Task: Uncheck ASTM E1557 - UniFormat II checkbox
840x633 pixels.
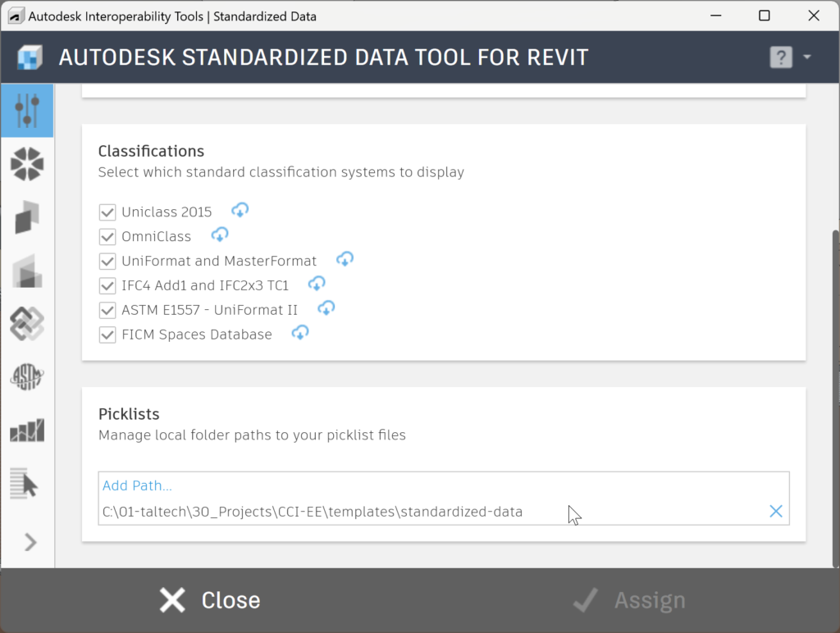Action: pos(107,310)
